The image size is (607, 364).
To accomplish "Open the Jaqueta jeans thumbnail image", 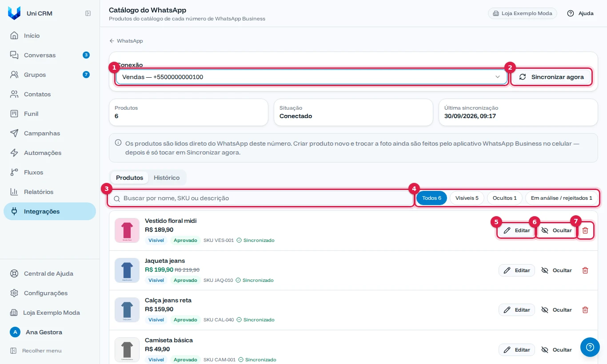I will 127,270.
